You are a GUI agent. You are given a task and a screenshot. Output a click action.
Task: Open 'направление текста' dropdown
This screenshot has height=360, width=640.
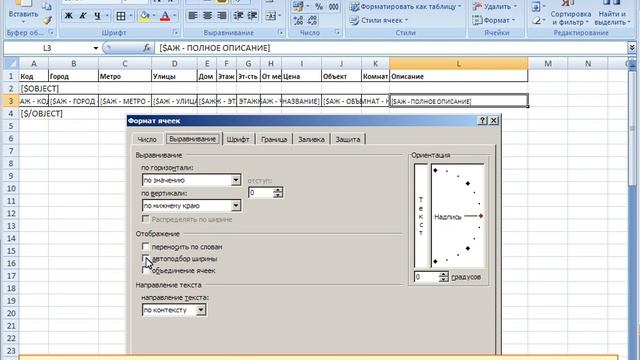tap(200, 310)
